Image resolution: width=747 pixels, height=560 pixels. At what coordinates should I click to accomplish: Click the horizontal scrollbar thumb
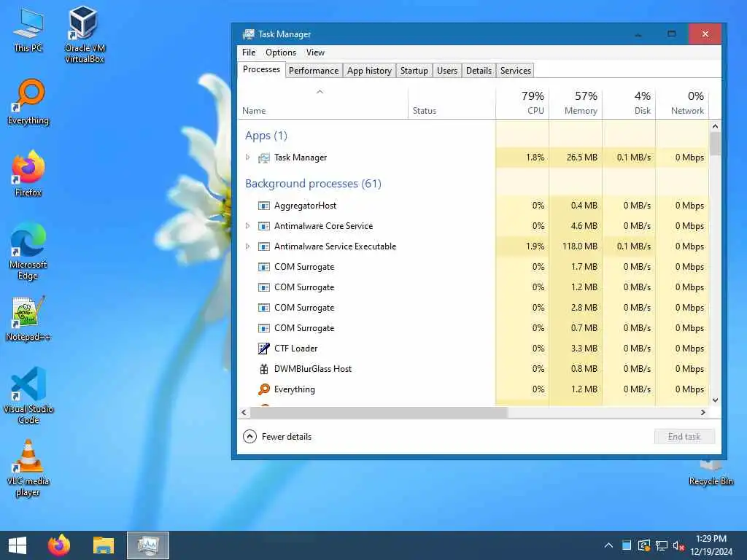[x=379, y=413]
